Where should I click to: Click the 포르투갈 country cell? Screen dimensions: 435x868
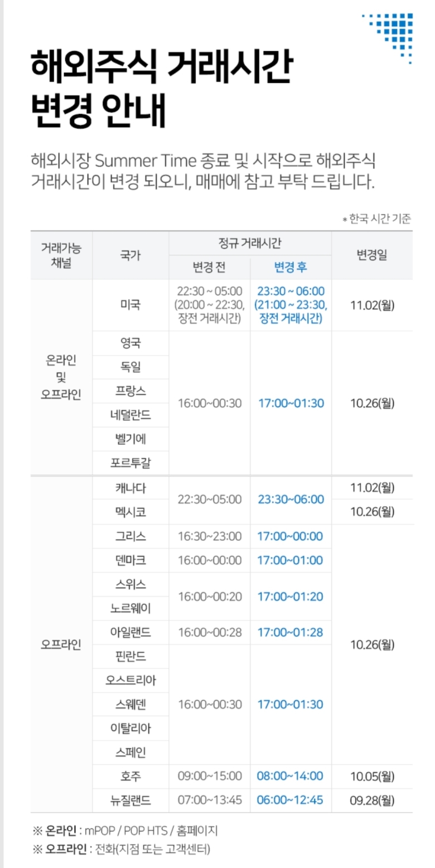point(130,462)
